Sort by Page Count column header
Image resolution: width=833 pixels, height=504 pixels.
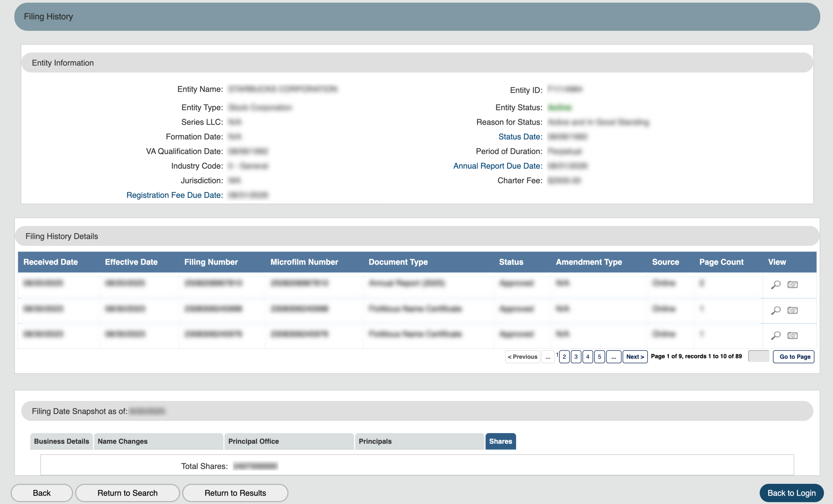[x=721, y=262]
